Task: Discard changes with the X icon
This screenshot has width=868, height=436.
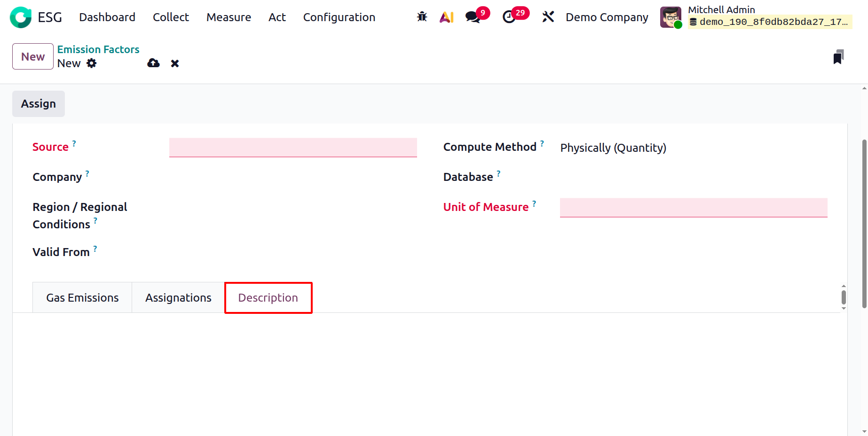Action: pyautogui.click(x=175, y=63)
